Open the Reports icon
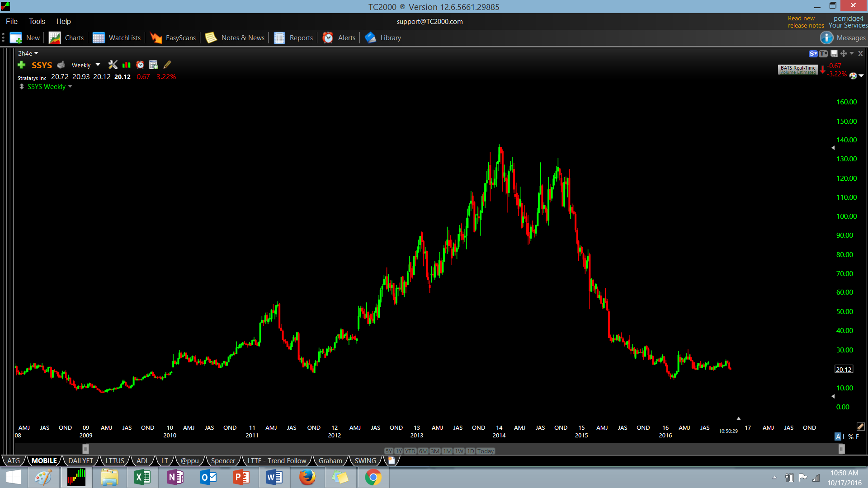868x488 pixels. [x=279, y=38]
